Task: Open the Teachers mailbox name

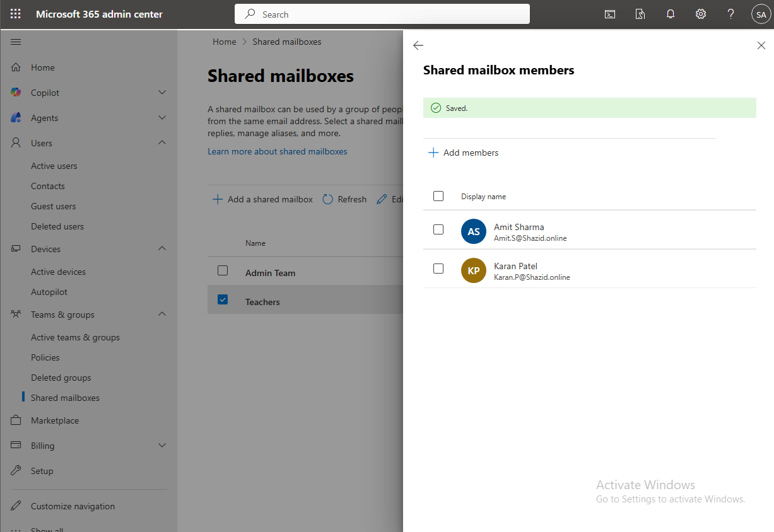Action: point(262,302)
